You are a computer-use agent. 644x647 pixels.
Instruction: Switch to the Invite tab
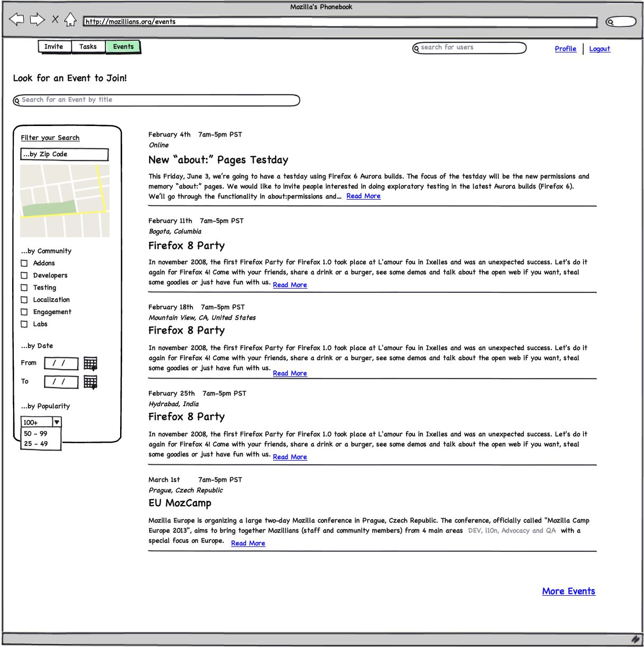coord(54,47)
